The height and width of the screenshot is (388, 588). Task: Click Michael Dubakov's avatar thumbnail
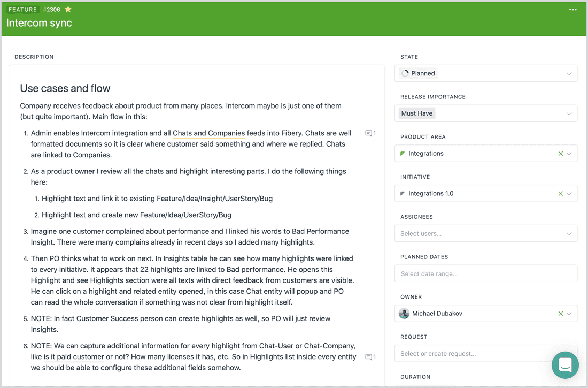click(x=404, y=313)
